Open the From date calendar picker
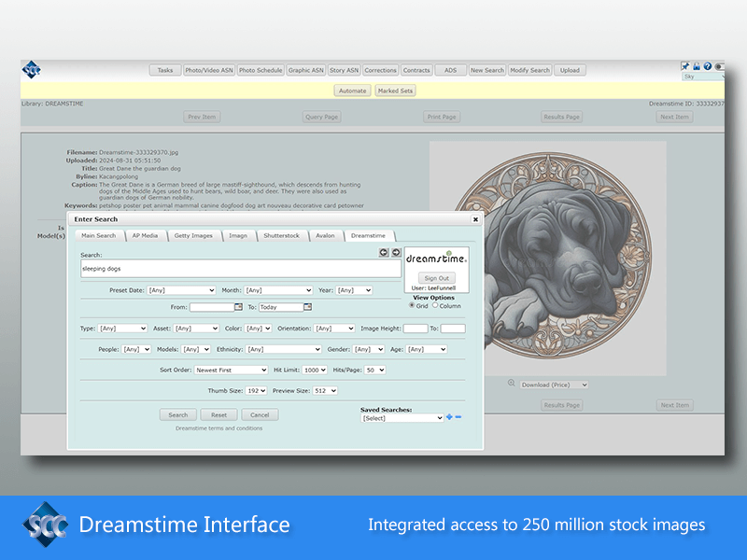 pyautogui.click(x=238, y=307)
